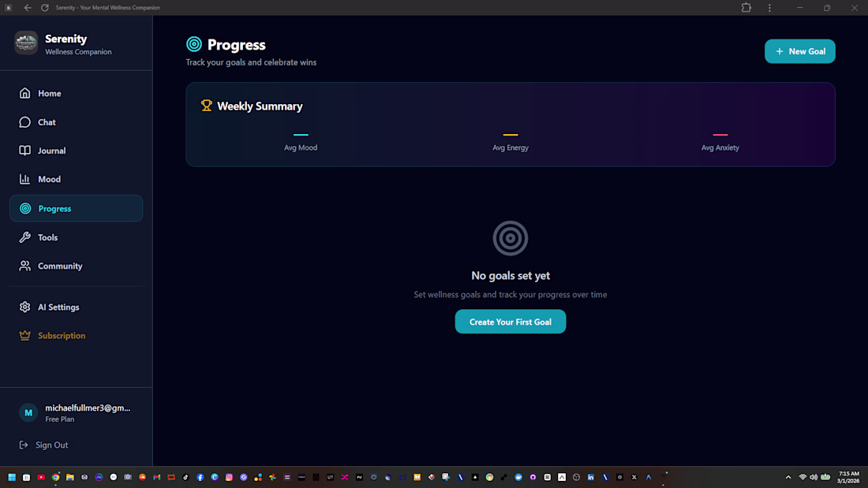Open LinkedIn from the taskbar
The height and width of the screenshot is (488, 868).
tap(591, 477)
